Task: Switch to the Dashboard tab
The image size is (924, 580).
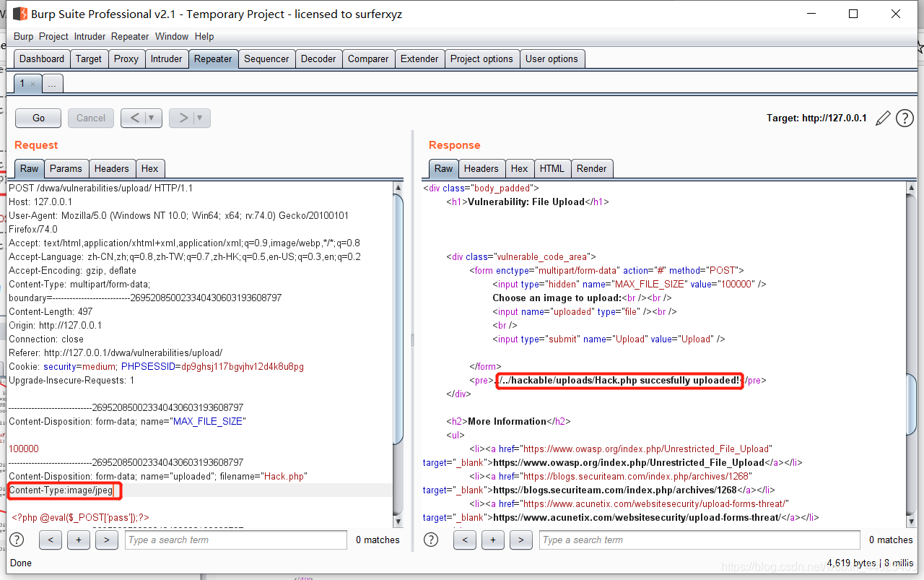Action: 42,59
